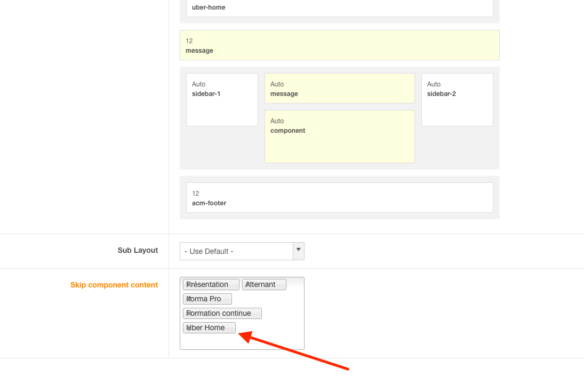Click the Uber Home tag label
The height and width of the screenshot is (392, 584).
pos(211,327)
